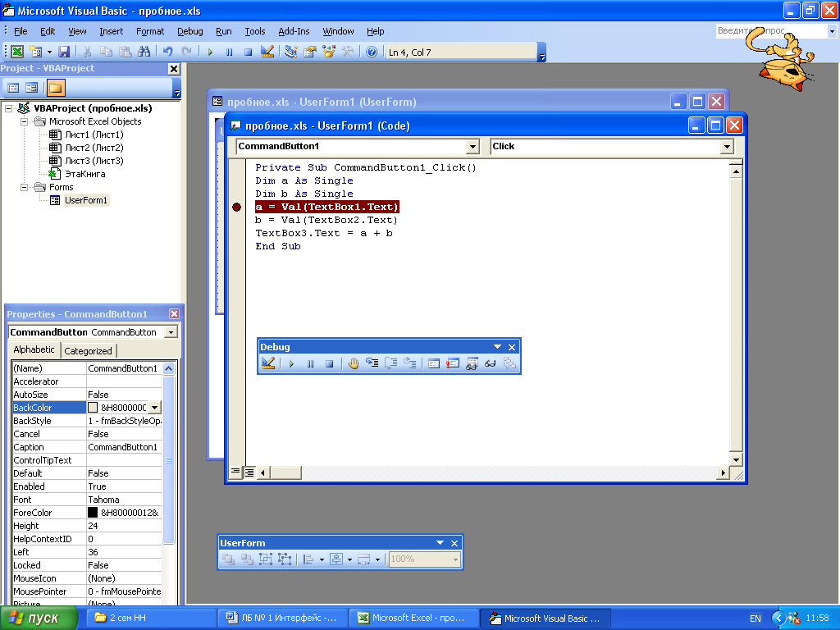Viewport: 840px width, 630px height.
Task: Click the Undo arrow in Standard toolbar
Action: pos(167,52)
